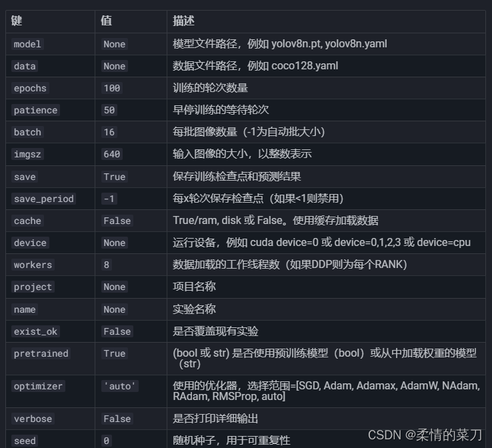Click the optimizer value 'auto'

point(120,386)
